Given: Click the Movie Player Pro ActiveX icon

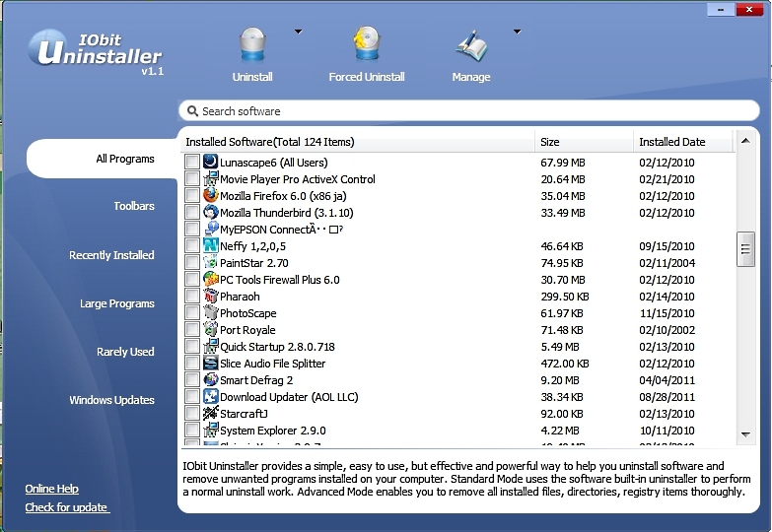Looking at the screenshot, I should tap(211, 178).
